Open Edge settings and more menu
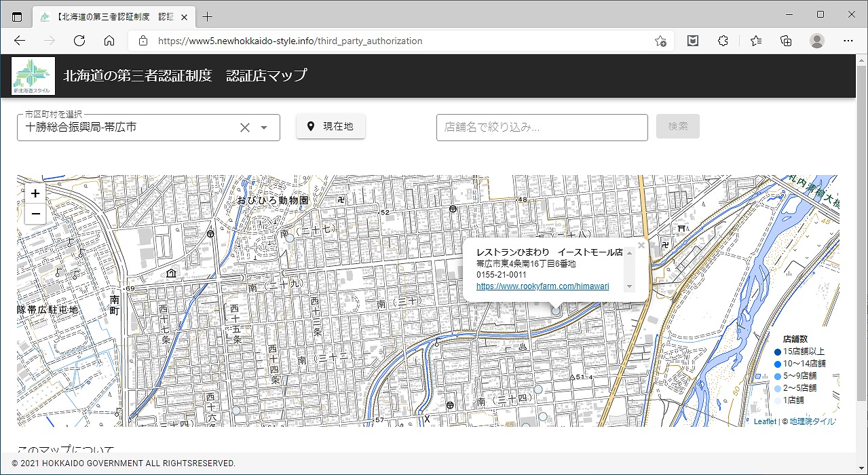This screenshot has height=475, width=868. click(848, 41)
